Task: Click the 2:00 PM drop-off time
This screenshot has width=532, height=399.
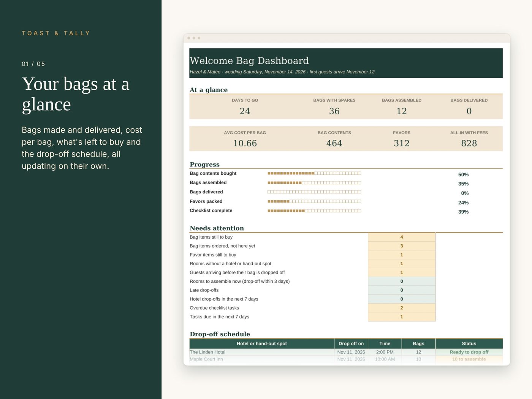Action: [x=385, y=352]
